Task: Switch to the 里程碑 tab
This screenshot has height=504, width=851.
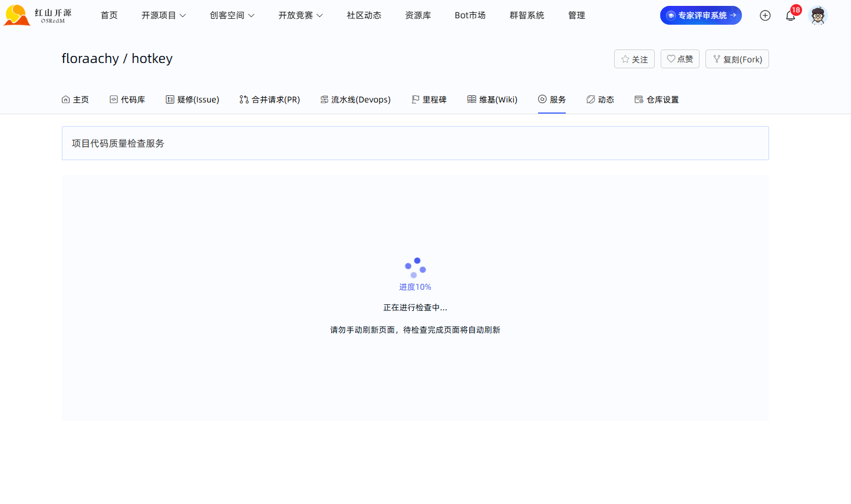Action: [x=429, y=100]
